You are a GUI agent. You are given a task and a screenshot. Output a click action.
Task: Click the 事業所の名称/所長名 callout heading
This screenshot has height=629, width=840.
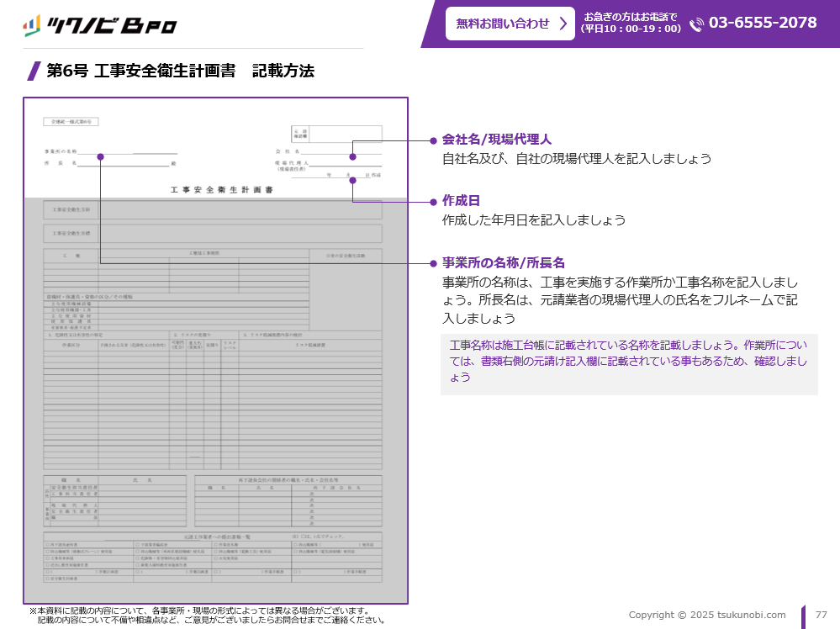point(503,263)
